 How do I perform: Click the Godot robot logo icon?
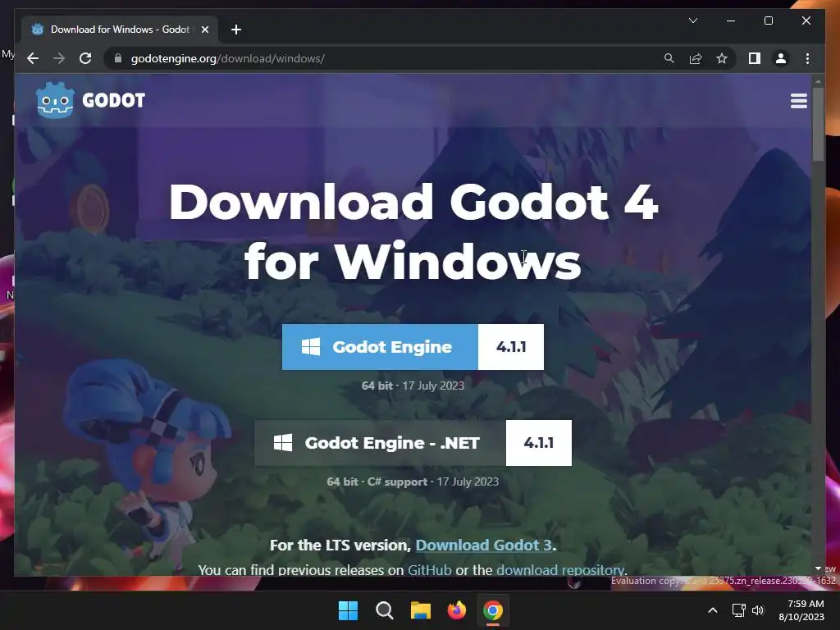tap(55, 99)
